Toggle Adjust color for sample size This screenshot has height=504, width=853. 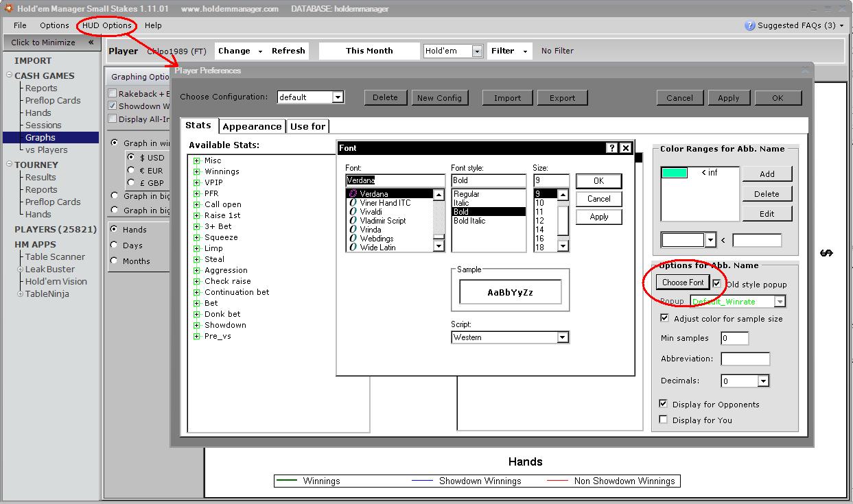coord(664,318)
